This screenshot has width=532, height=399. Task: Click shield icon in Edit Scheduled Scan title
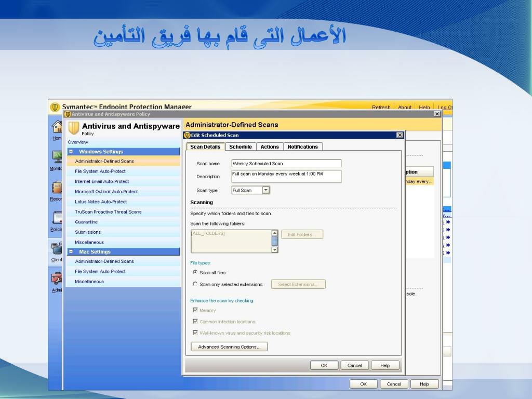(x=187, y=135)
